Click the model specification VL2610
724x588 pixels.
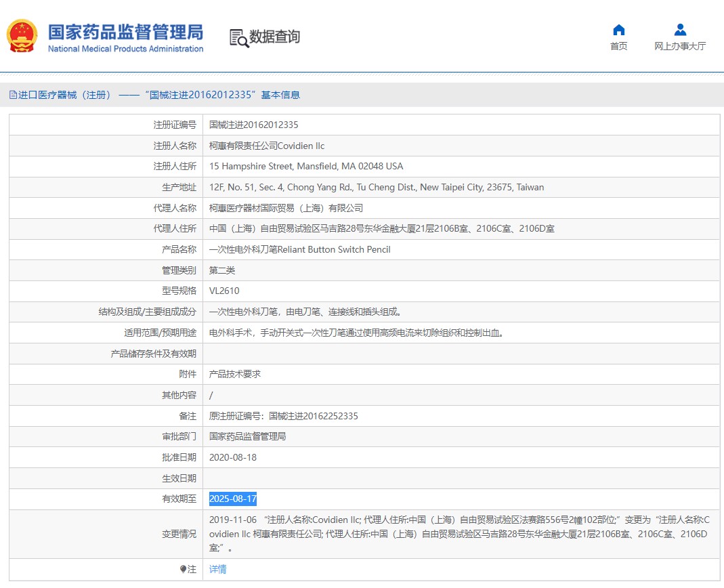(x=224, y=291)
